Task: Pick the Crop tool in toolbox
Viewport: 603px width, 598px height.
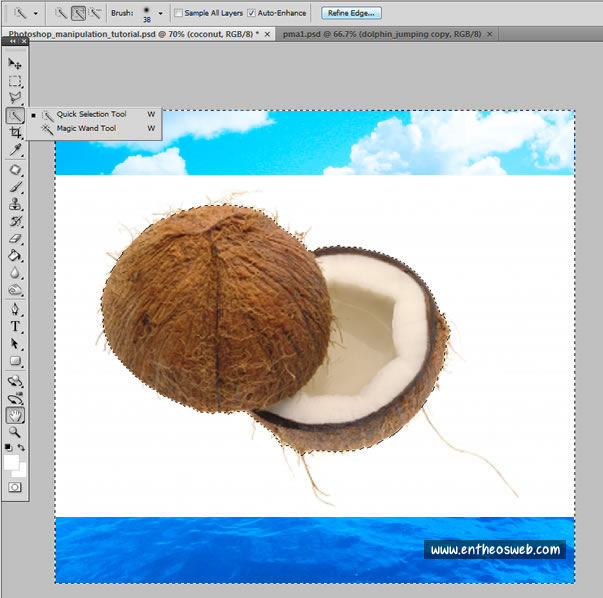Action: click(x=15, y=132)
